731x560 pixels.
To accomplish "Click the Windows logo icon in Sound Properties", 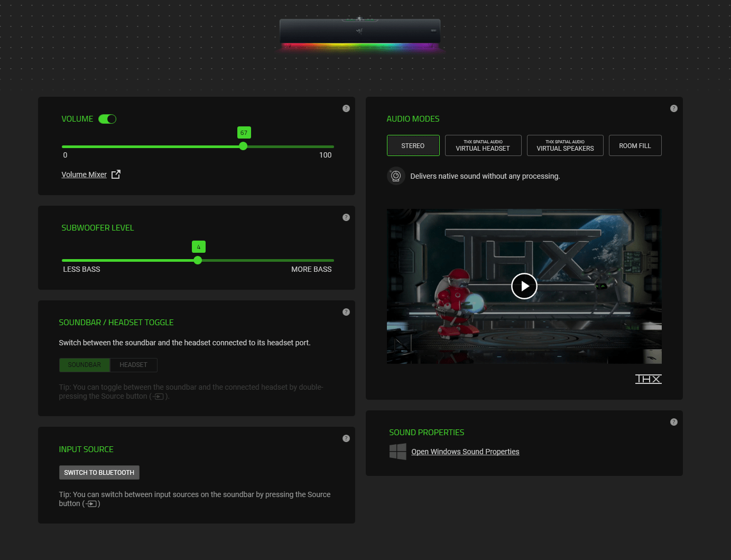I will tap(397, 452).
